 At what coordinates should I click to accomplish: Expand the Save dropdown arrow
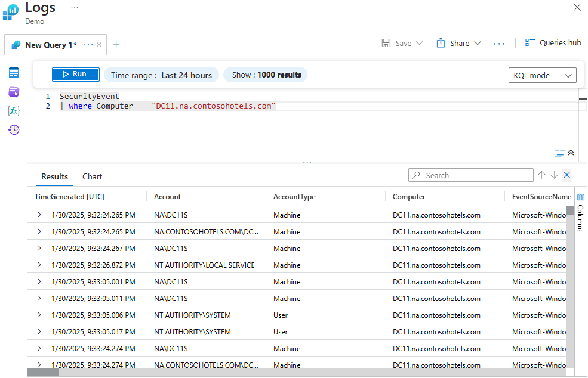tap(420, 43)
